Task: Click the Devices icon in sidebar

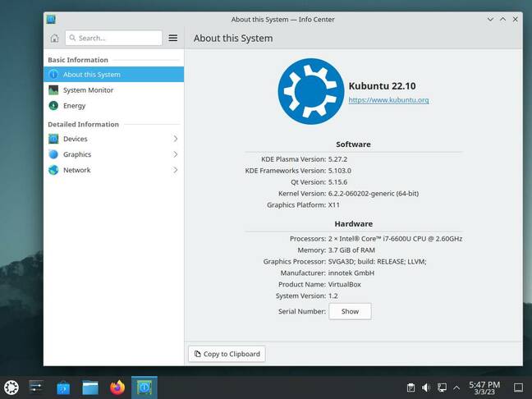Action: coord(53,139)
